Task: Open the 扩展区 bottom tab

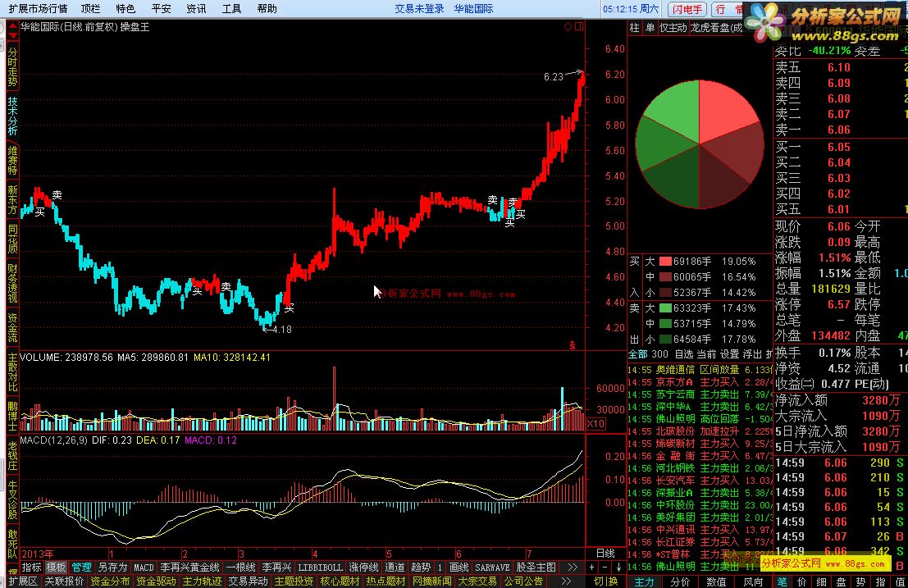Action: (x=23, y=581)
